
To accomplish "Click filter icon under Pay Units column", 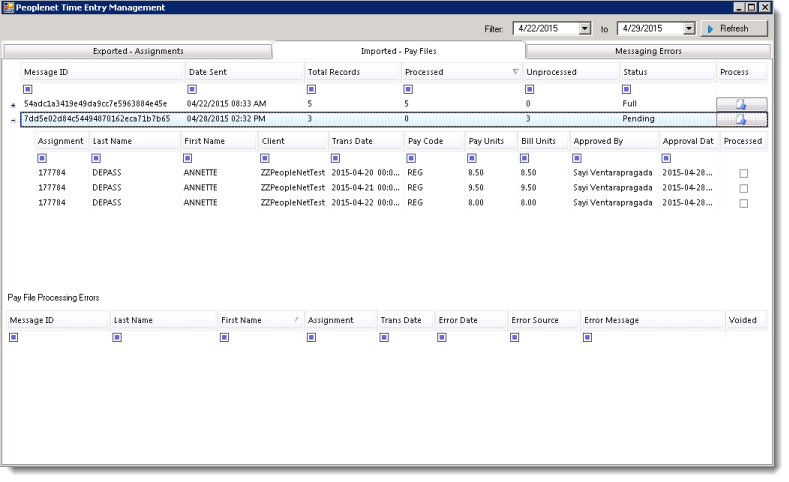I will [472, 158].
